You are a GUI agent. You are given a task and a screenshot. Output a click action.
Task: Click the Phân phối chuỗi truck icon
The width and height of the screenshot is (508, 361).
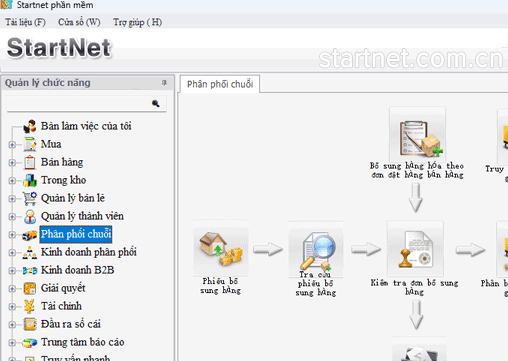click(x=30, y=235)
